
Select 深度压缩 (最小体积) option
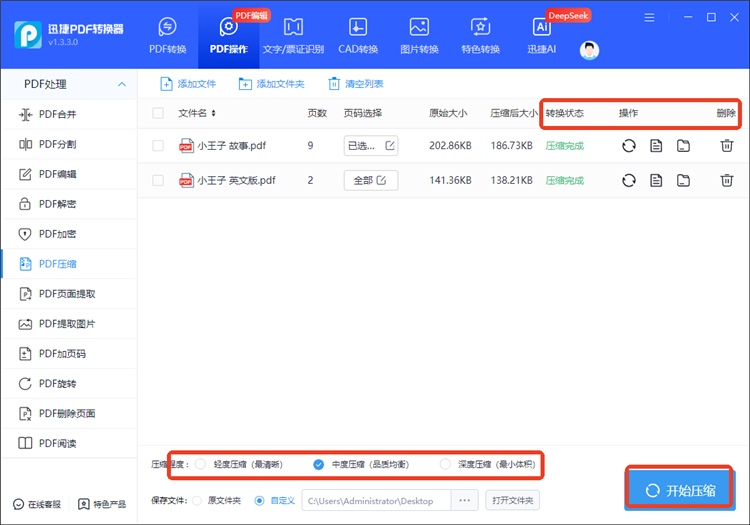click(445, 464)
